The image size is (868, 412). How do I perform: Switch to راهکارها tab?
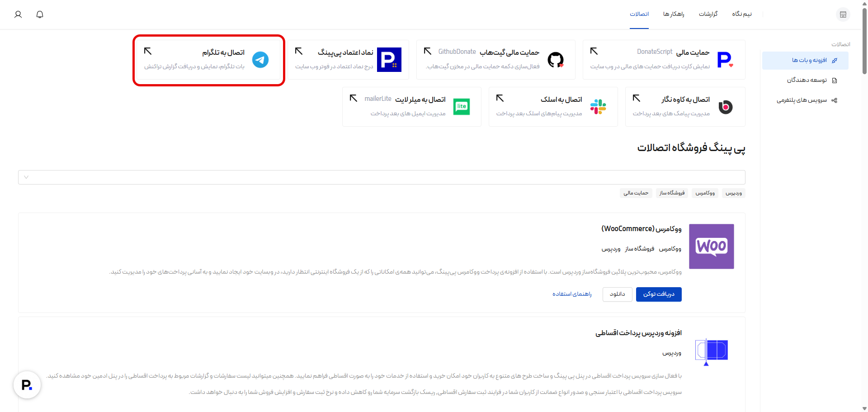[x=674, y=14]
